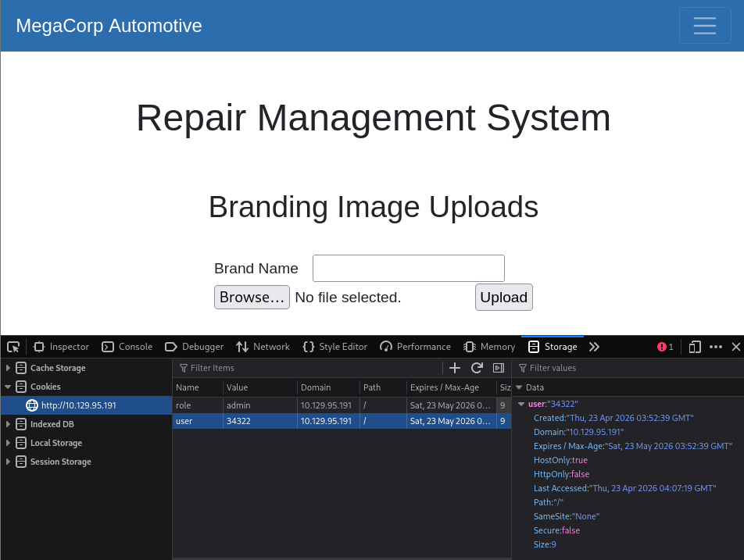This screenshot has width=744, height=560.
Task: Expand the Cache Storage tree node
Action: [x=8, y=368]
